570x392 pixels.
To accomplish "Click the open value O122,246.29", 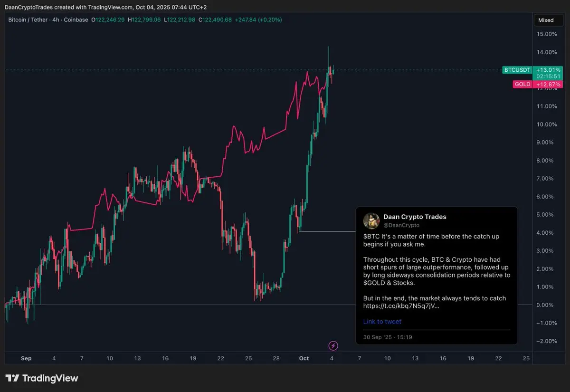I will click(108, 20).
